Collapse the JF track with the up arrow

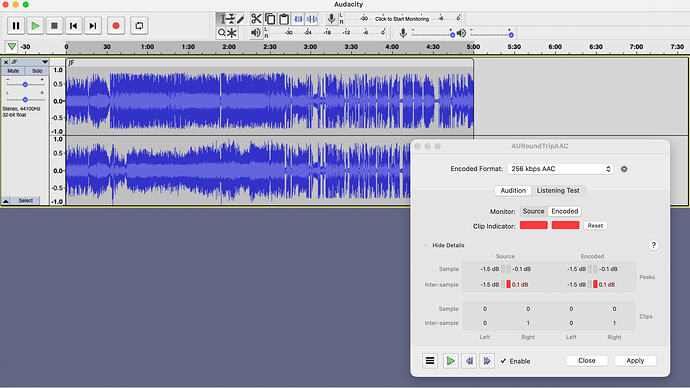point(6,201)
